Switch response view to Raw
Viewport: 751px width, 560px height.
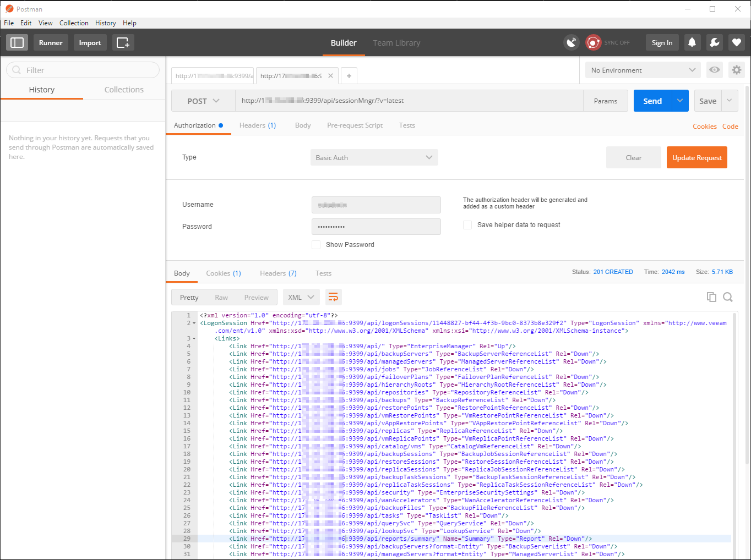pyautogui.click(x=221, y=298)
